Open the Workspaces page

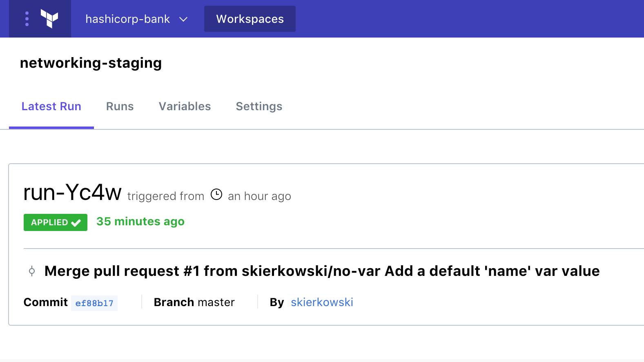(x=250, y=19)
